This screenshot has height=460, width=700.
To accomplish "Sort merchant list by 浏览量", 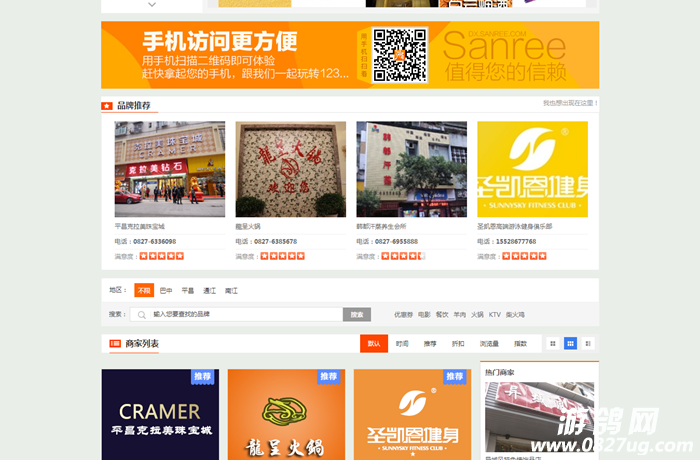I will point(489,343).
